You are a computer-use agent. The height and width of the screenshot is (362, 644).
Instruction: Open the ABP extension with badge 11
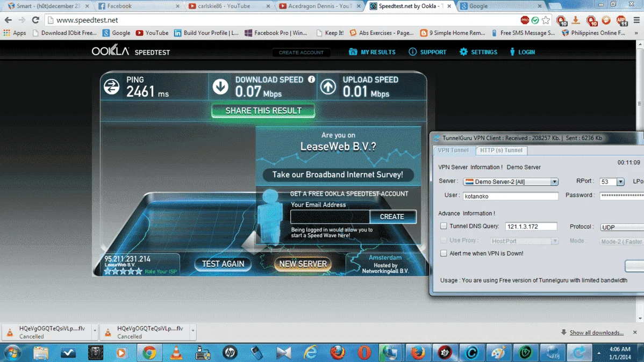[x=621, y=20]
